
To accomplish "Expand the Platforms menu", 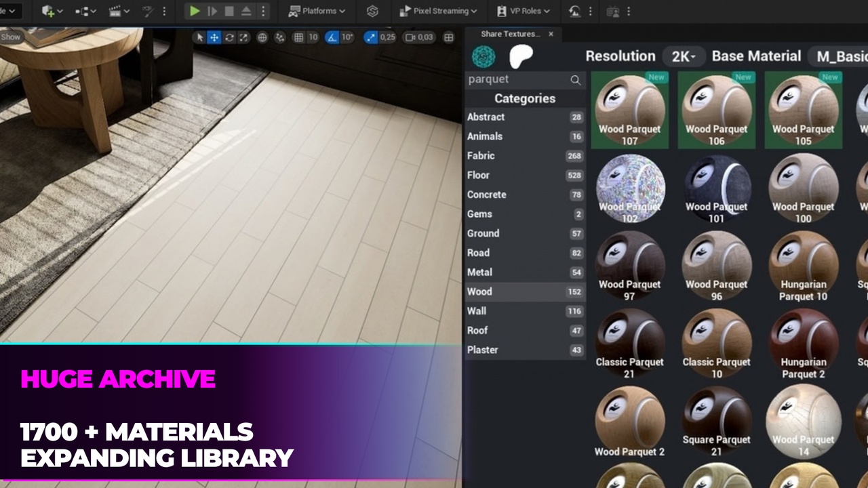I will tap(317, 11).
